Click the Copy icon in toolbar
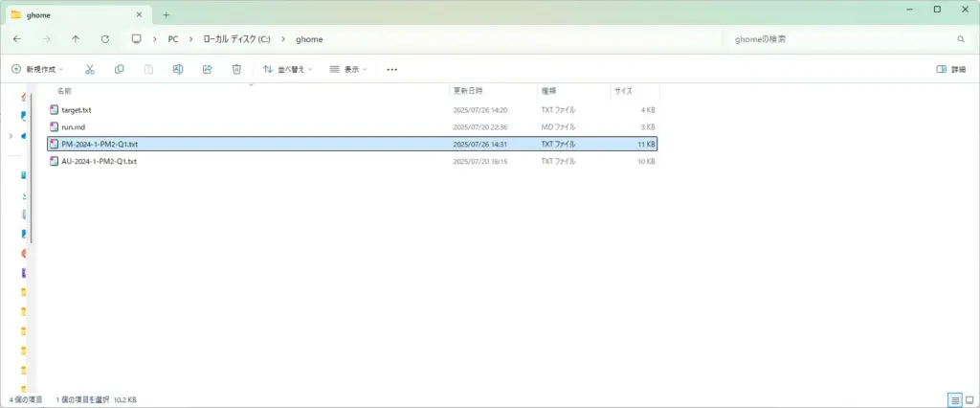The height and width of the screenshot is (408, 980). (x=120, y=70)
